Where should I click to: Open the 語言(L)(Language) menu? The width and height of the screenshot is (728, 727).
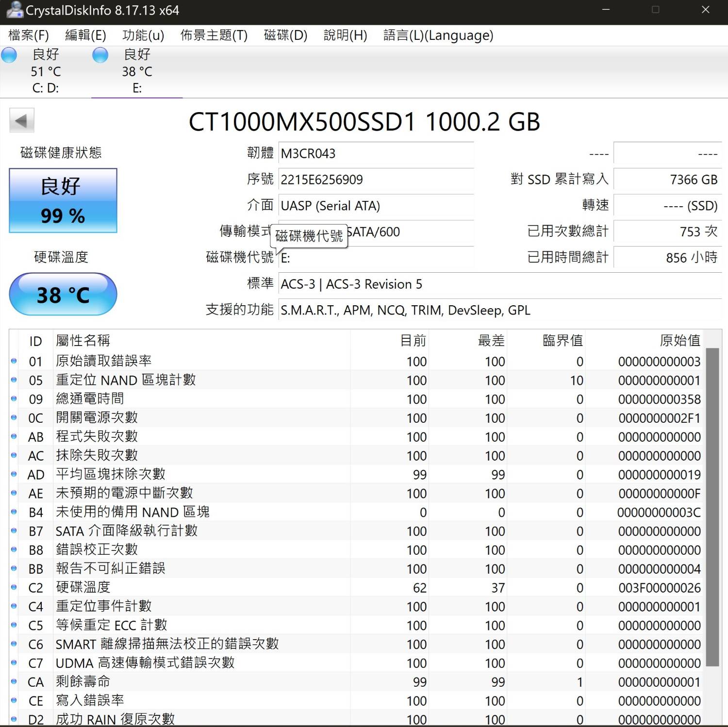(438, 35)
